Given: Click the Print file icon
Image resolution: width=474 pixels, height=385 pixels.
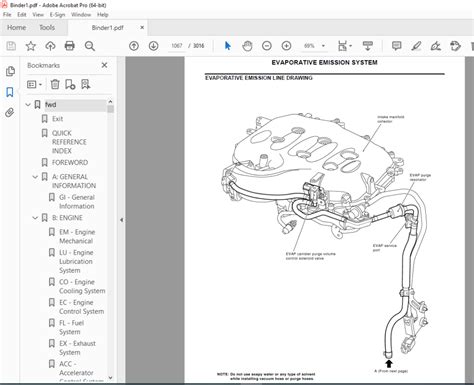Looking at the screenshot, I should [x=70, y=46].
